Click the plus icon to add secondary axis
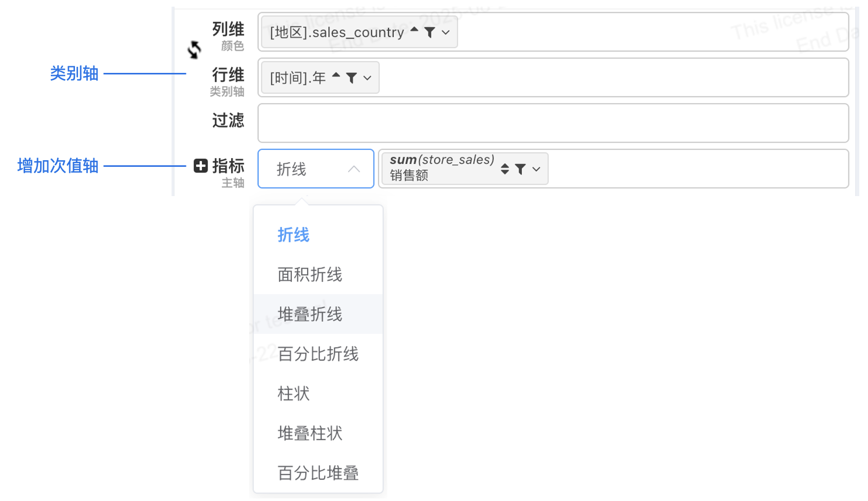This screenshot has width=868, height=501. pos(200,166)
